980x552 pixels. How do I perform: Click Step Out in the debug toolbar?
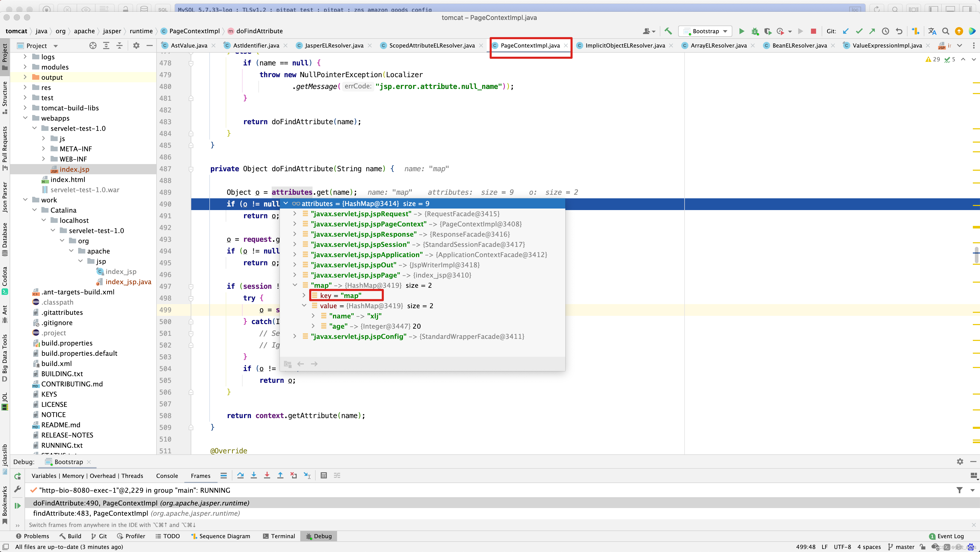click(x=280, y=475)
